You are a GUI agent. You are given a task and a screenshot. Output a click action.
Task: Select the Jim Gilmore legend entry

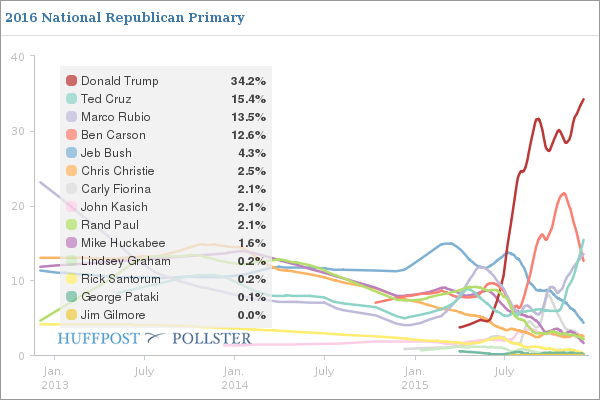[112, 315]
